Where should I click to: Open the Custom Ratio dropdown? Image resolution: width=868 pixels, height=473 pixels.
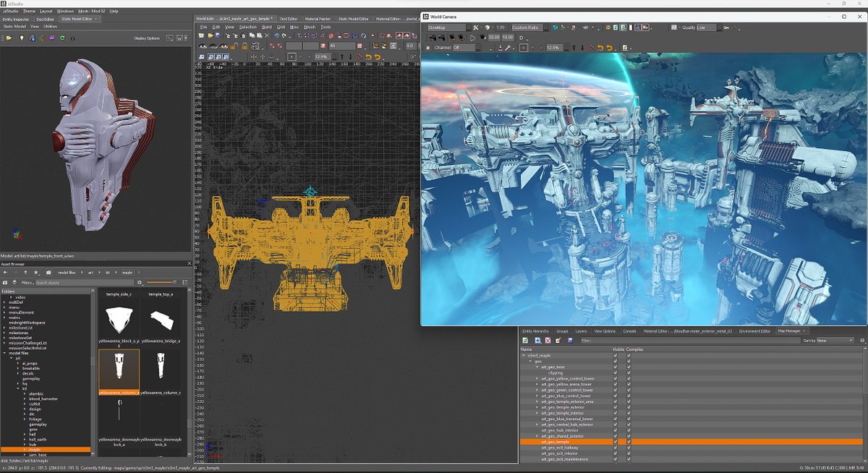coord(530,27)
